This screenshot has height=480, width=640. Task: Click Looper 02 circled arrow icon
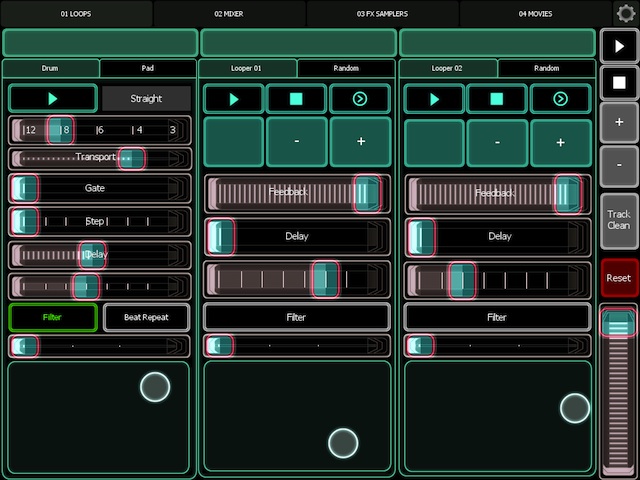pyautogui.click(x=560, y=99)
